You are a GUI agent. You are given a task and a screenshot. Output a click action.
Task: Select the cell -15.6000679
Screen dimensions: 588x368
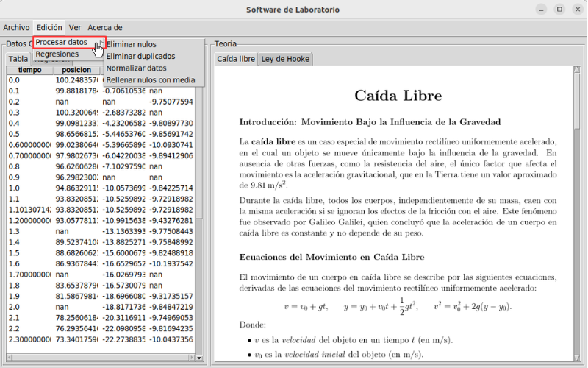tap(123, 253)
